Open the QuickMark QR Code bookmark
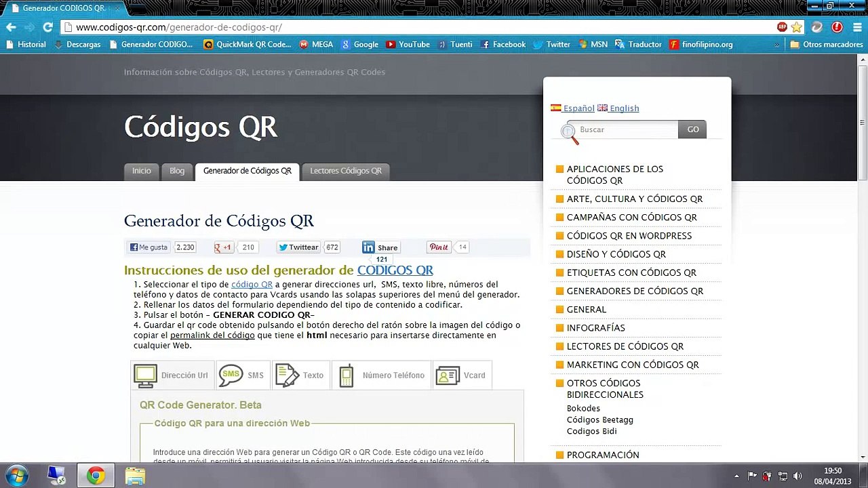 (x=248, y=44)
